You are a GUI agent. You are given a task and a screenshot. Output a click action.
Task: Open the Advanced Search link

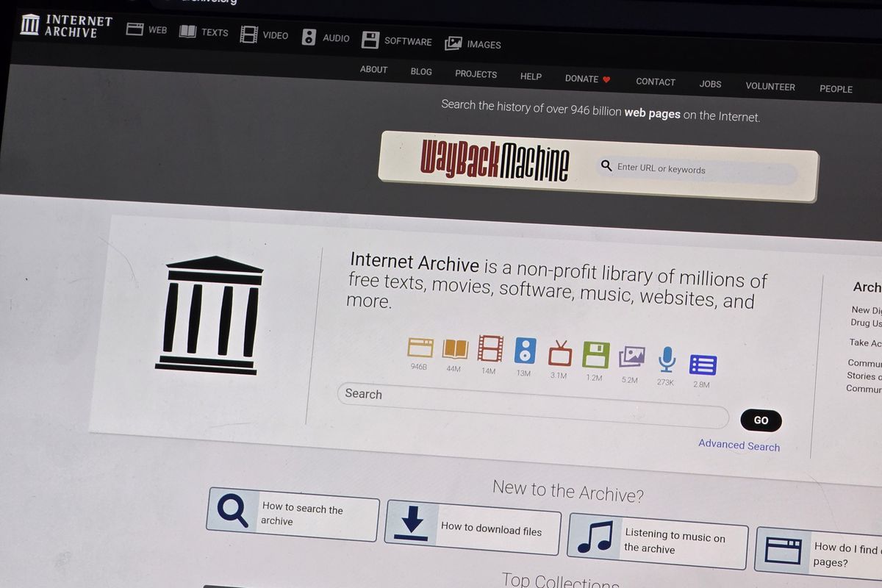click(x=739, y=445)
